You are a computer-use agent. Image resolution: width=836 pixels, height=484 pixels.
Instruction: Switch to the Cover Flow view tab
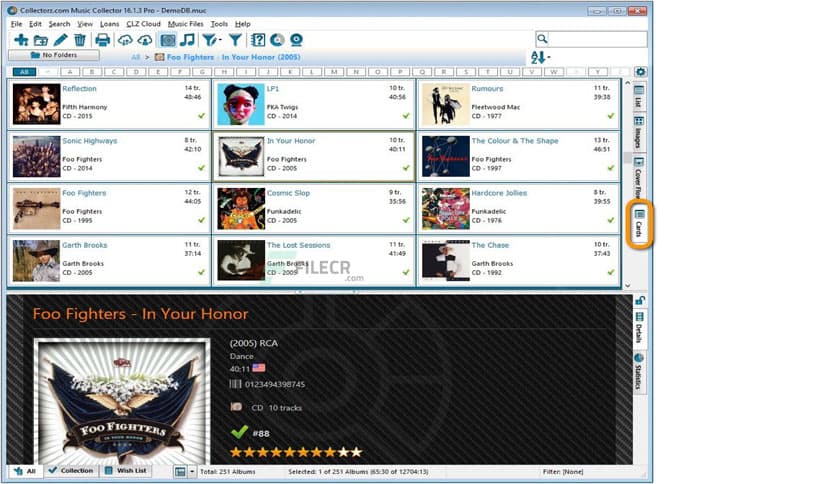pos(638,176)
